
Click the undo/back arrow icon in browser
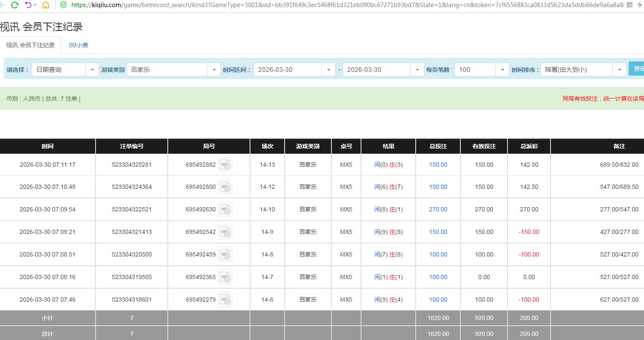pyautogui.click(x=28, y=5)
